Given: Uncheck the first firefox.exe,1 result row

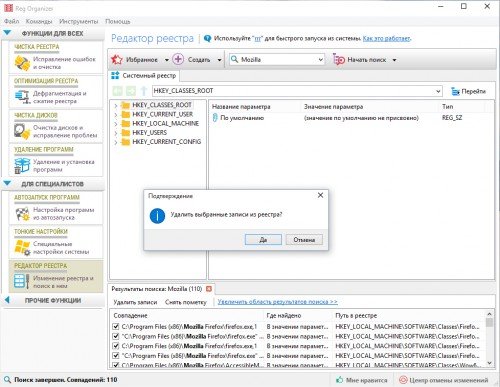Looking at the screenshot, I should point(116,326).
